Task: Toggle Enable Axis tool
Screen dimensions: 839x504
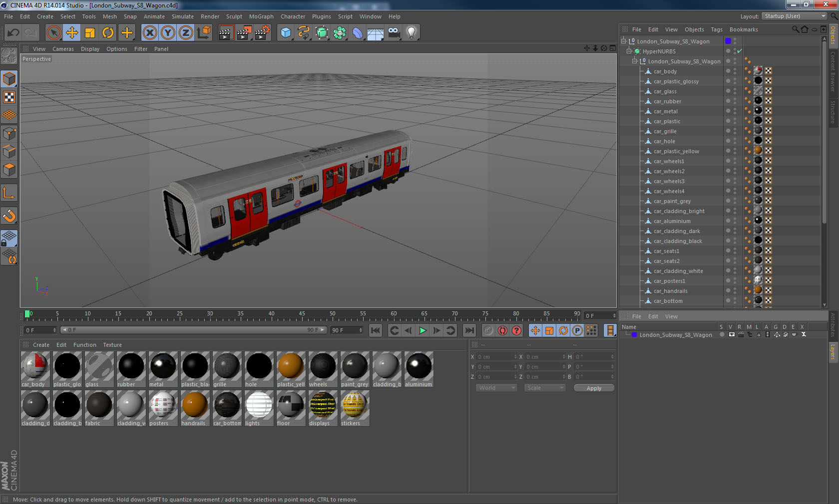Action: [x=9, y=193]
